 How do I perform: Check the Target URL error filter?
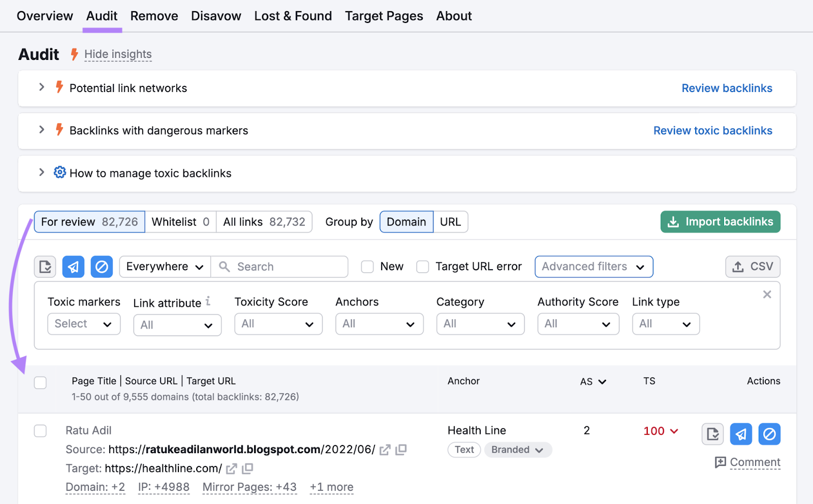point(423,266)
